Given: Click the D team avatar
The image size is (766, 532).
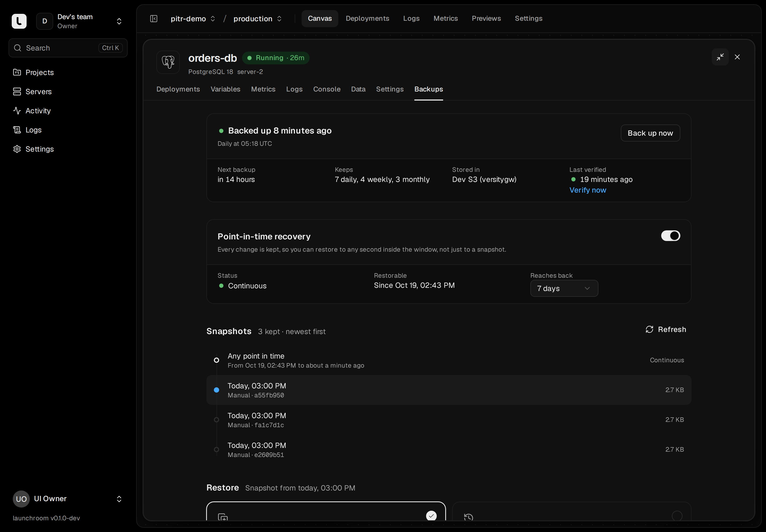Looking at the screenshot, I should (x=45, y=21).
